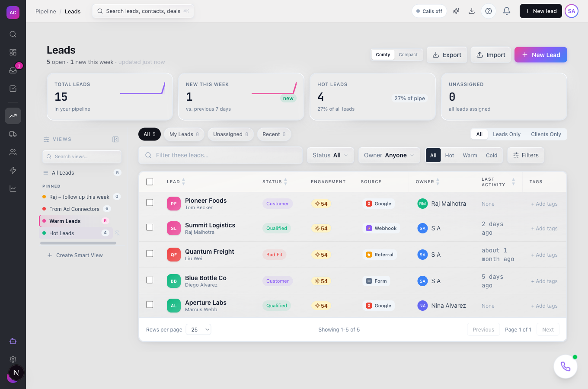Click the Import button
This screenshot has width=588, height=389.
coord(491,55)
